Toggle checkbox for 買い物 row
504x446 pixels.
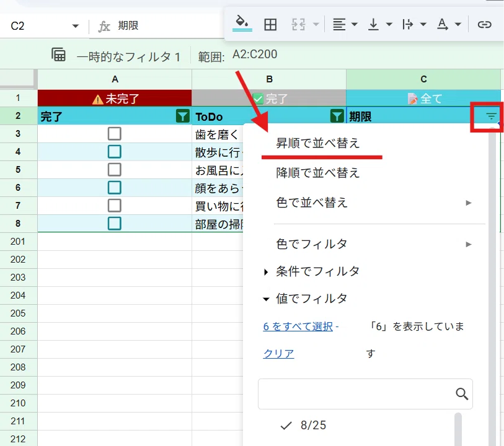115,206
